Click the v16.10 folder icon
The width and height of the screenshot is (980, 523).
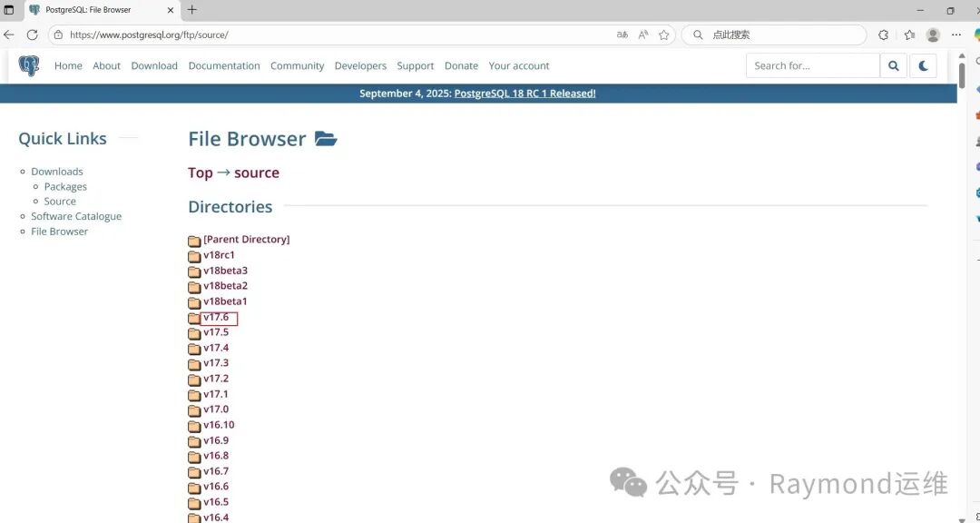[194, 426]
